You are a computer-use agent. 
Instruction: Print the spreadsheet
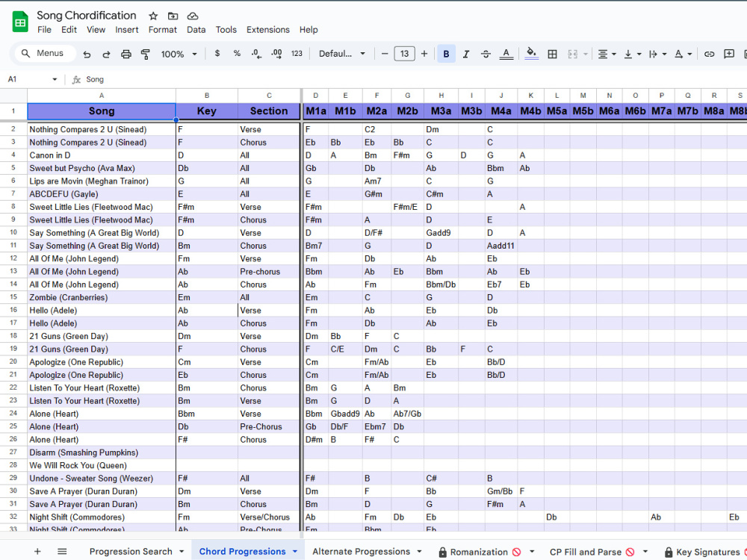point(125,54)
